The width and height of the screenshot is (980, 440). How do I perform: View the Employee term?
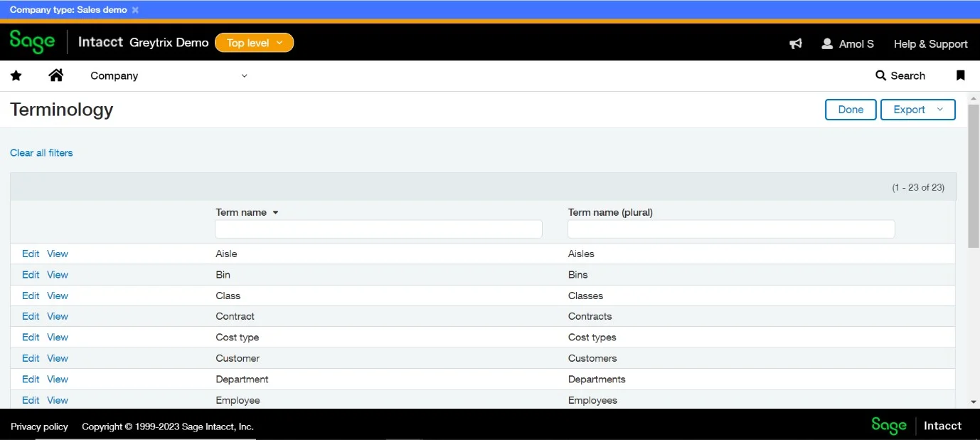[58, 400]
